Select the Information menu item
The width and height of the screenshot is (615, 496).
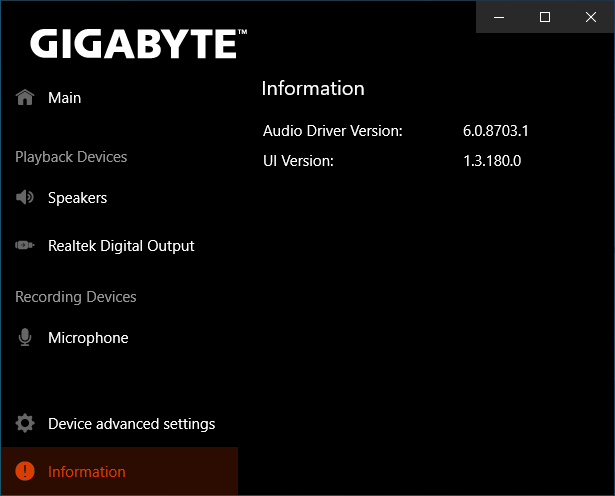click(x=120, y=471)
